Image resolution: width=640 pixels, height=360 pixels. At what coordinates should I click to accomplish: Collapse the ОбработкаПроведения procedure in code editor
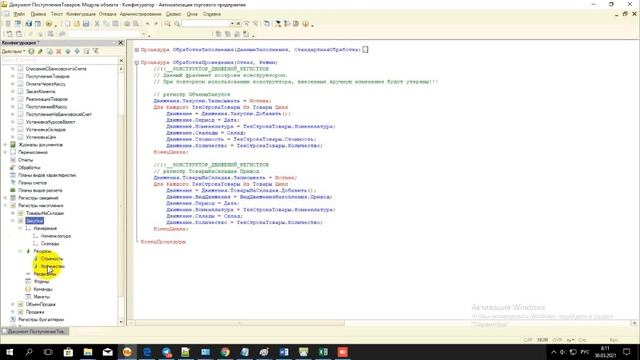137,62
